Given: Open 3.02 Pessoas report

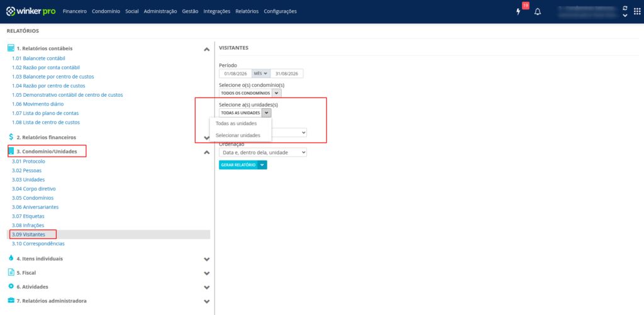Looking at the screenshot, I should 26,170.
